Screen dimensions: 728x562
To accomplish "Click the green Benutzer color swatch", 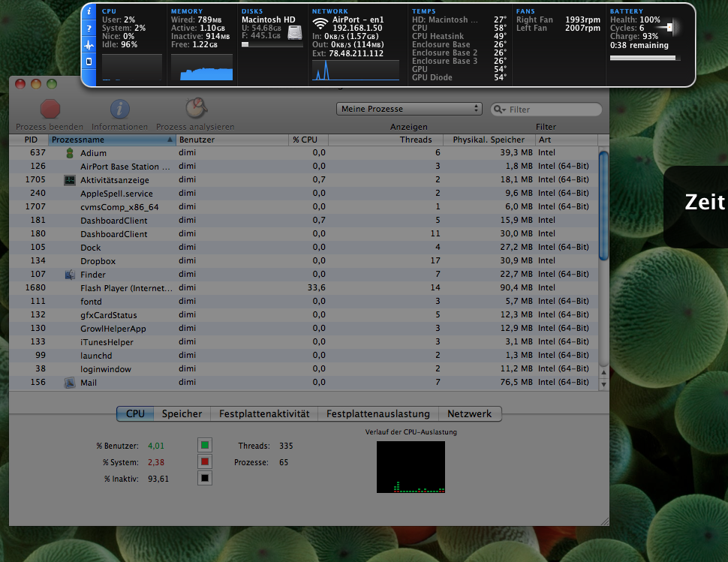I will 205,446.
